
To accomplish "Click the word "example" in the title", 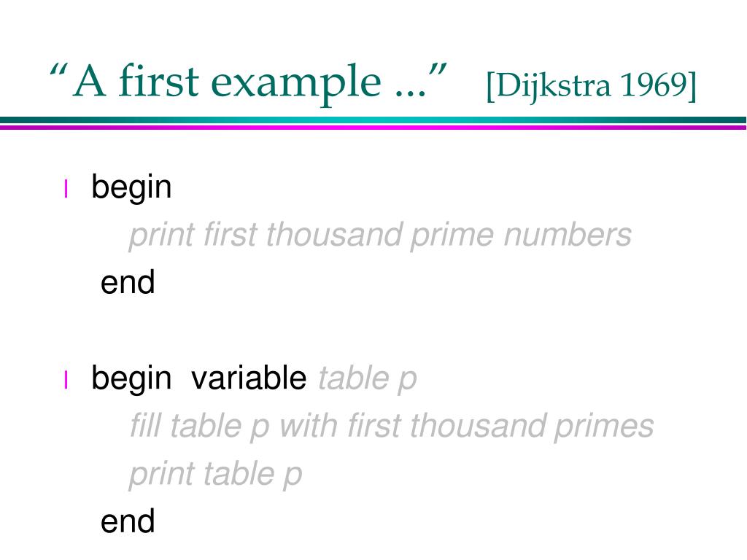I will point(296,83).
